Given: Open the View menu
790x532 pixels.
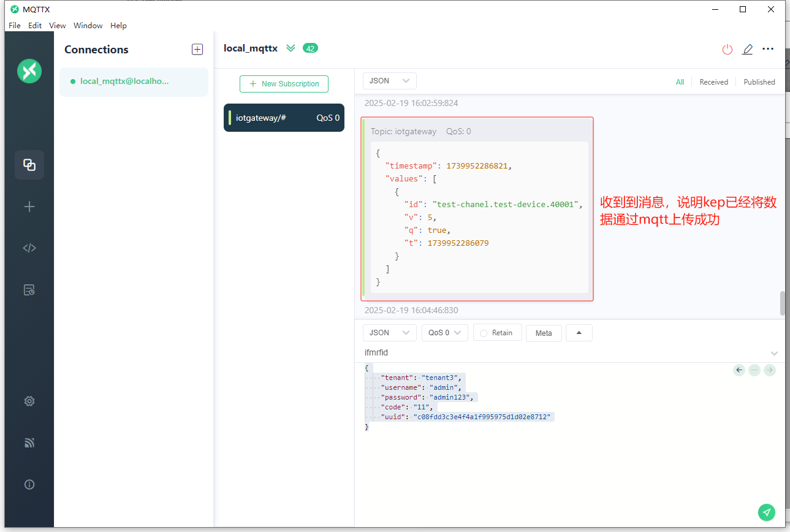Looking at the screenshot, I should pos(58,26).
